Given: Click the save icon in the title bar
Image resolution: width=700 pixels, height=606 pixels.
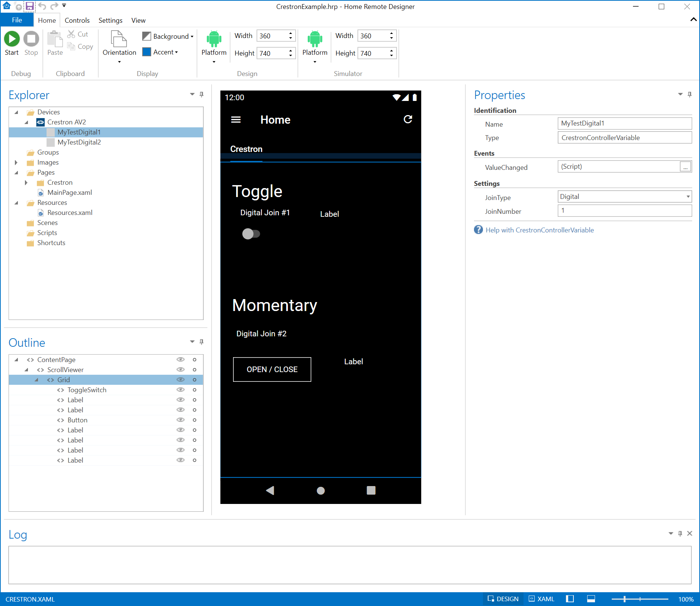Looking at the screenshot, I should point(30,6).
